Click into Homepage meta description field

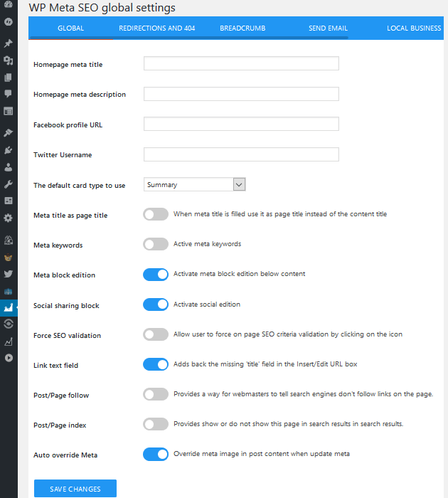pyautogui.click(x=241, y=94)
